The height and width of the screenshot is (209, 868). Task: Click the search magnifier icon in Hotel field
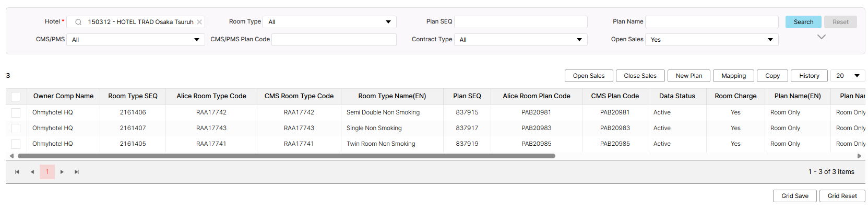click(x=78, y=22)
